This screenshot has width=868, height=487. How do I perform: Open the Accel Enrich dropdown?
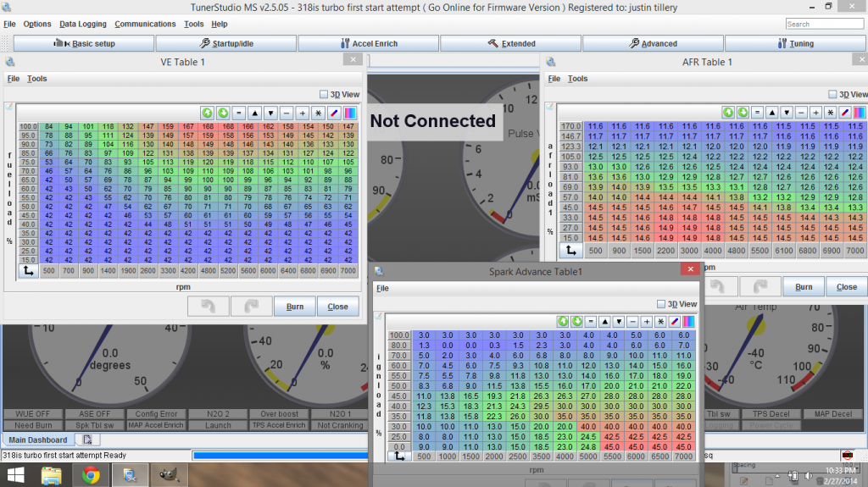coord(368,43)
